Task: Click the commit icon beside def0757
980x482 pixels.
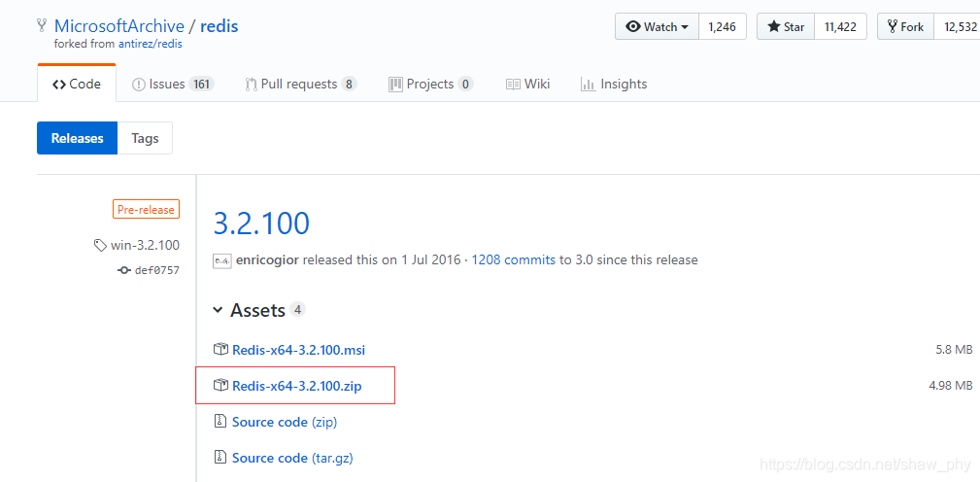Action: pyautogui.click(x=123, y=271)
